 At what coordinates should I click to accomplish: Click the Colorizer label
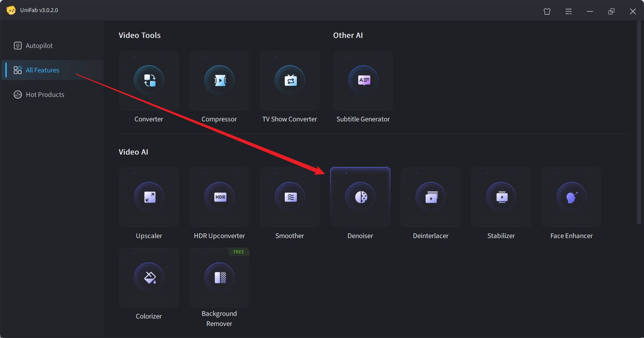coord(149,316)
